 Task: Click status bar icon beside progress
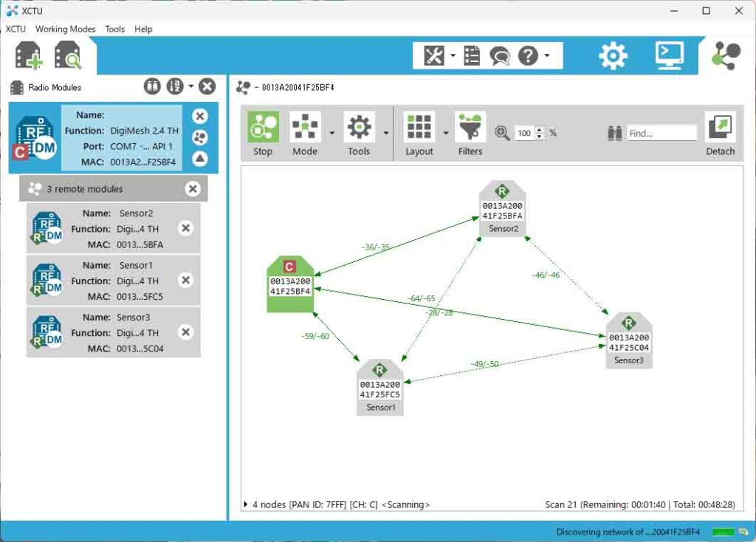click(x=743, y=532)
